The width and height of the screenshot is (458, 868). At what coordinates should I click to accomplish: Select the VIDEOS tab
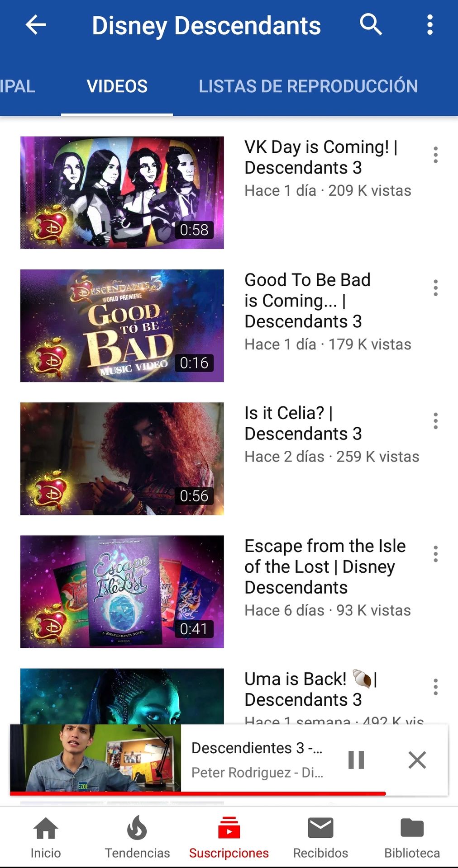117,86
